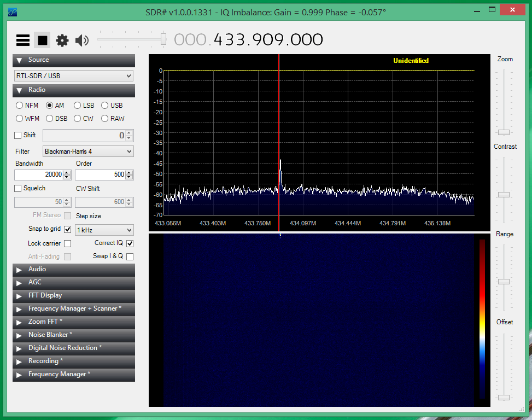This screenshot has height=420, width=532.
Task: Increase Bandwidth with the up arrow
Action: coord(67,172)
